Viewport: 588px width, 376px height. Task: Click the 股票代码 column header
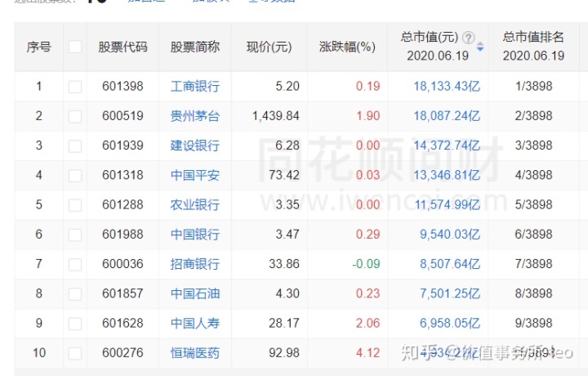tap(123, 47)
